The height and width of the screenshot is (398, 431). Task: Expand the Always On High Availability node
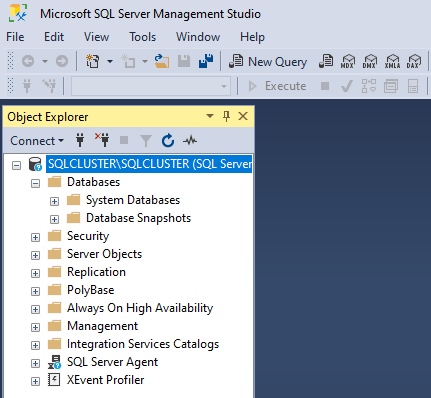coord(35,309)
